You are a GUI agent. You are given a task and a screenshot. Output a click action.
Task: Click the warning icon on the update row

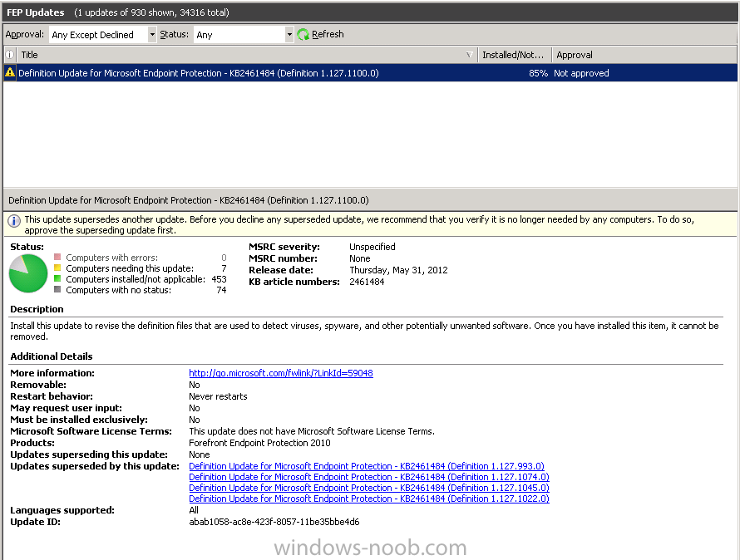(x=10, y=72)
